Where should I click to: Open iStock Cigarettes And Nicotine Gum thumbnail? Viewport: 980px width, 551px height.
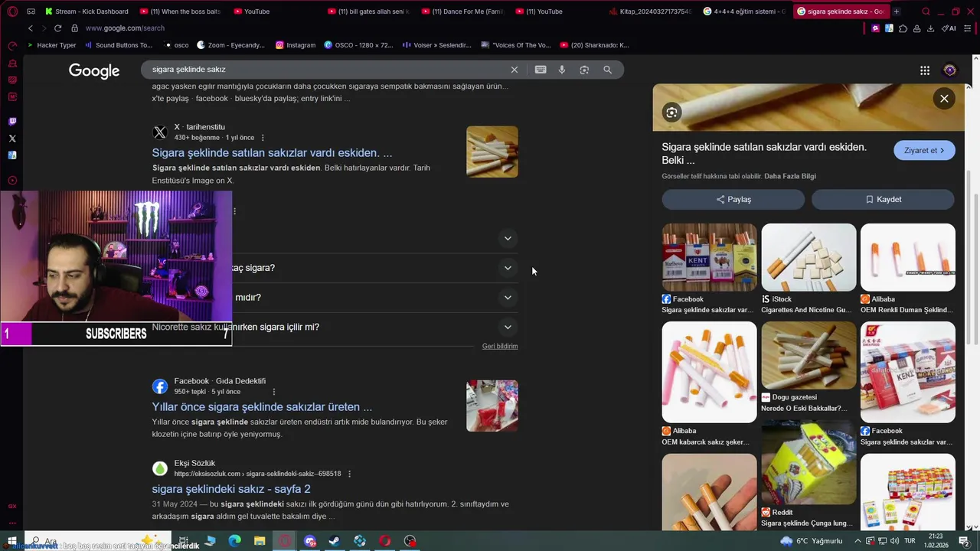[x=808, y=258]
